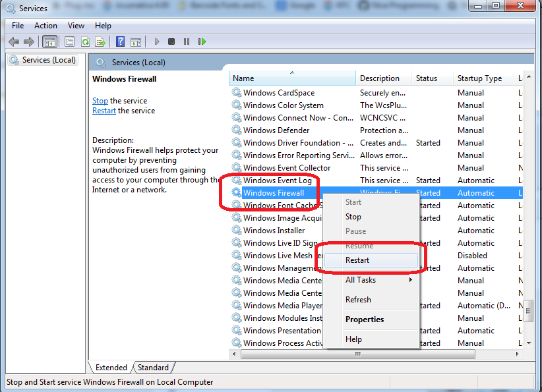The width and height of the screenshot is (542, 392).
Task: Open the Help menu in the menu bar
Action: pos(103,26)
